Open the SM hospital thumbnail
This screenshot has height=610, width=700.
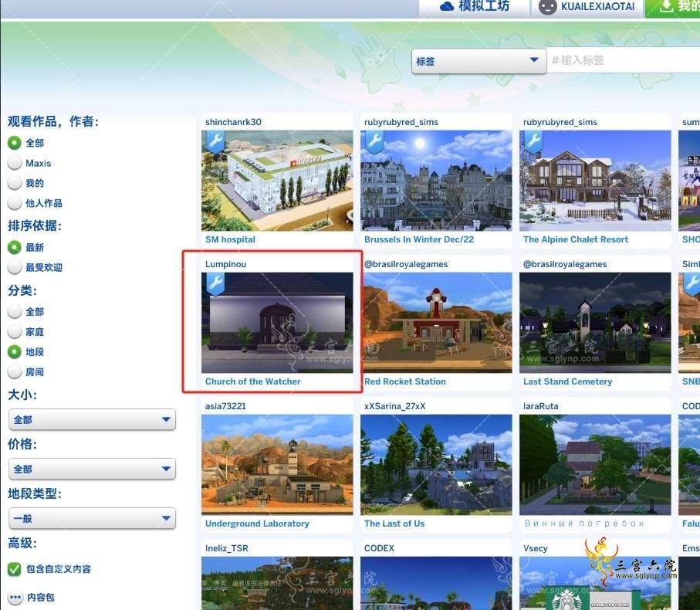click(277, 181)
